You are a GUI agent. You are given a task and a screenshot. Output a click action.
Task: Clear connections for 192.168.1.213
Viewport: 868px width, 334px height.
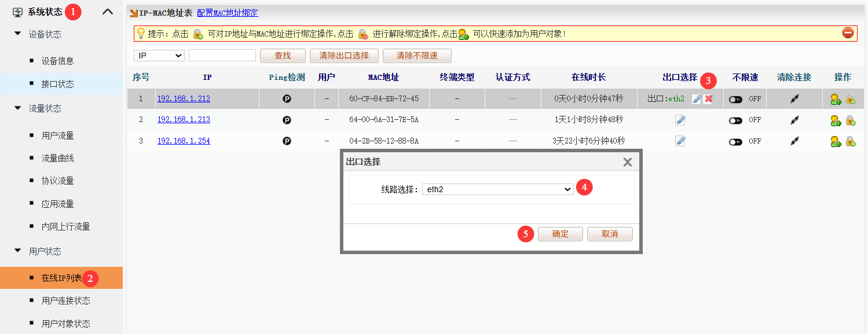(794, 120)
